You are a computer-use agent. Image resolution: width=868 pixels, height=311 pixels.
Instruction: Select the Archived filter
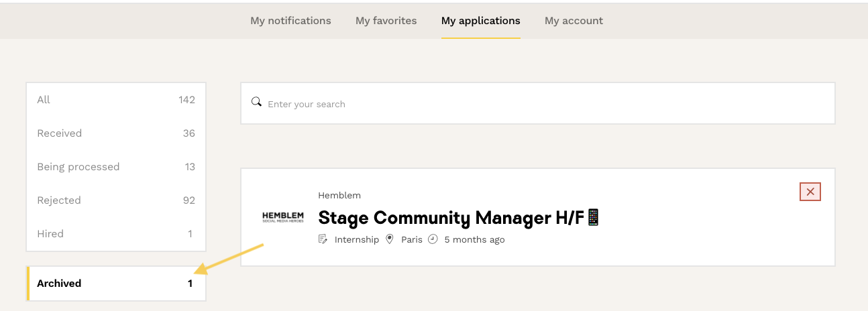pyautogui.click(x=116, y=284)
